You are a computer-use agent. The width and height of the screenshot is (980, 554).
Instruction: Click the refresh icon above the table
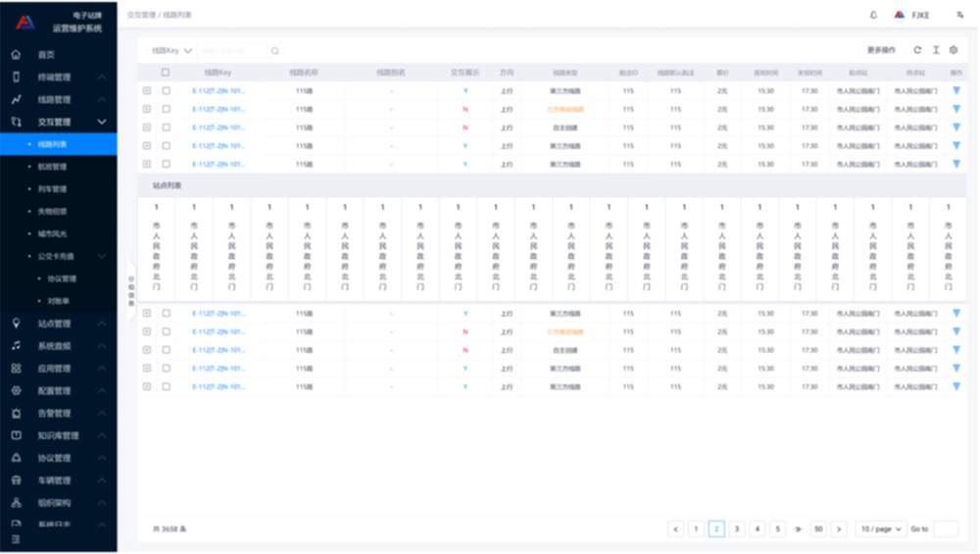[x=917, y=50]
